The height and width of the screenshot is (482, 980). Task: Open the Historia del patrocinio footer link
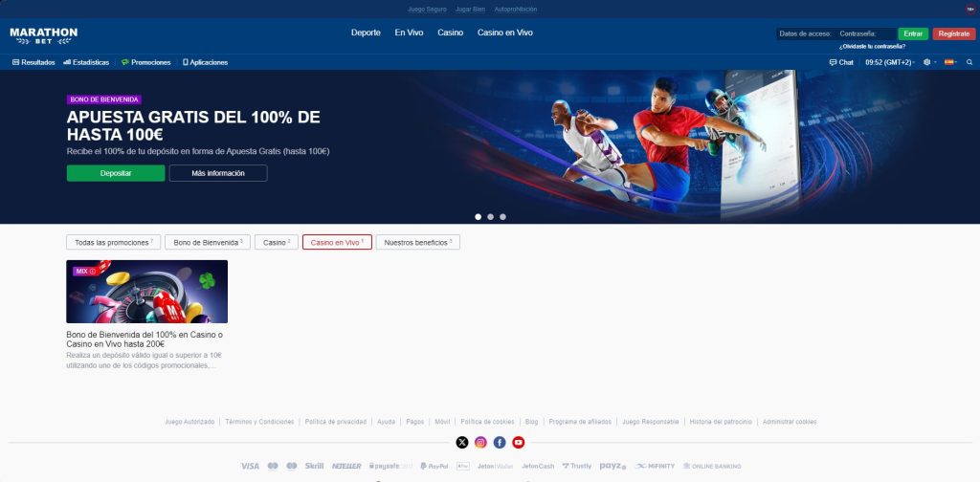(721, 422)
